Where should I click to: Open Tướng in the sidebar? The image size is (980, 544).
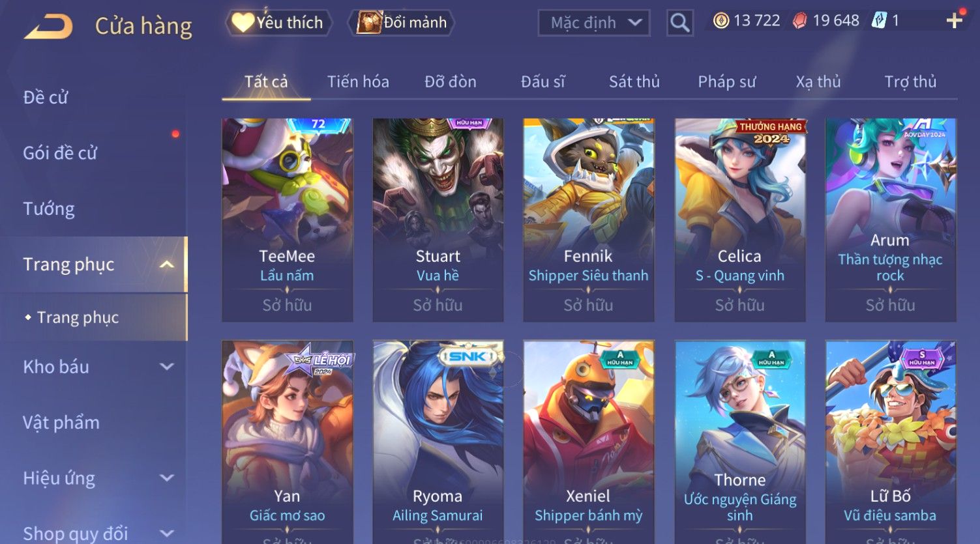click(49, 208)
